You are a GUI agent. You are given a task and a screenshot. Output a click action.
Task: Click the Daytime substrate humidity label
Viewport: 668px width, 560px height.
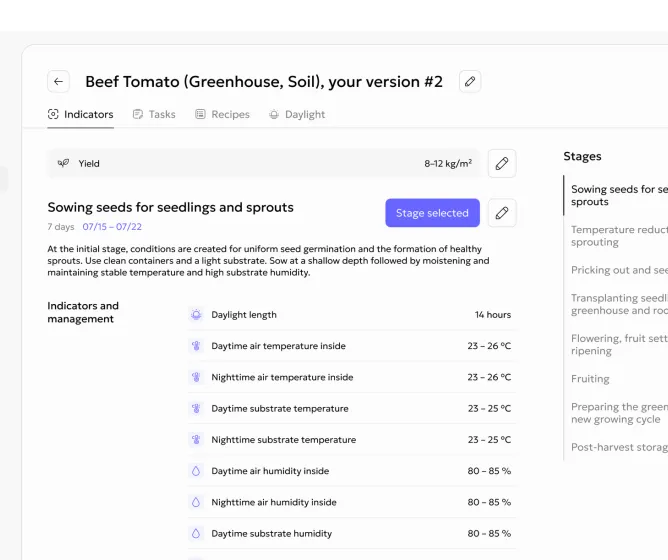coord(271,533)
